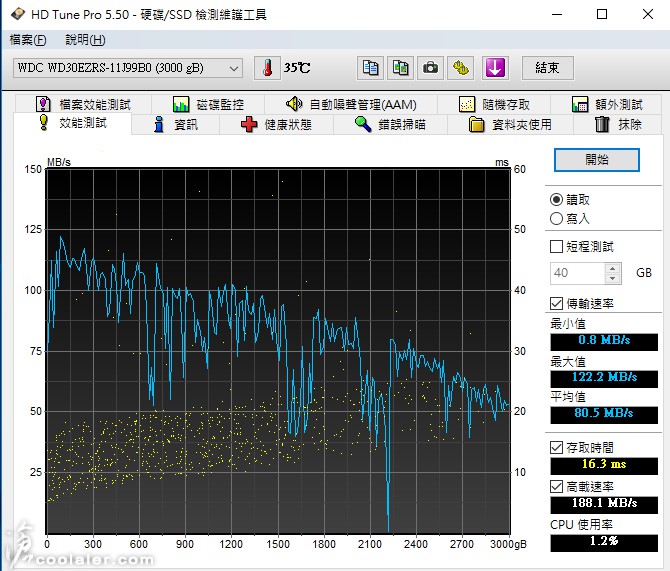Uncheck the 存取時間 checkbox

click(x=557, y=447)
